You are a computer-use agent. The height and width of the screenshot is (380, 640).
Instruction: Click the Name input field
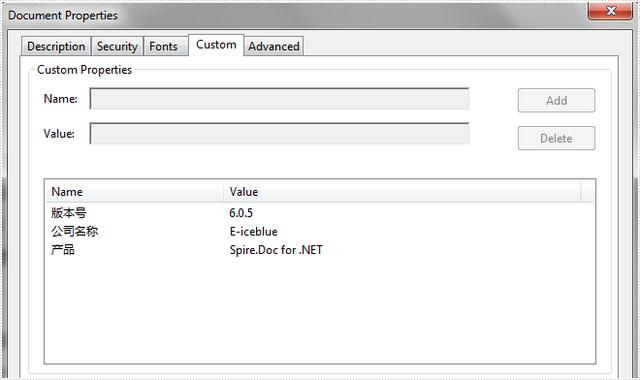[x=280, y=99]
